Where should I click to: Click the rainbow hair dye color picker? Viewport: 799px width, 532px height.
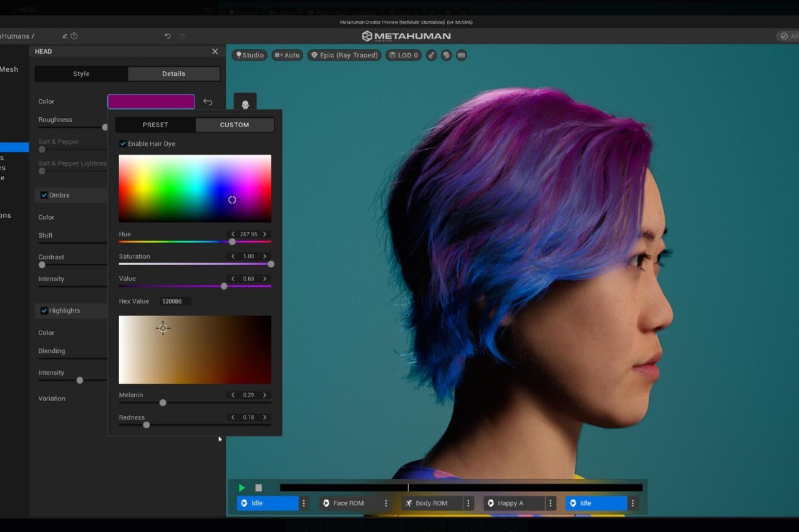(195, 188)
